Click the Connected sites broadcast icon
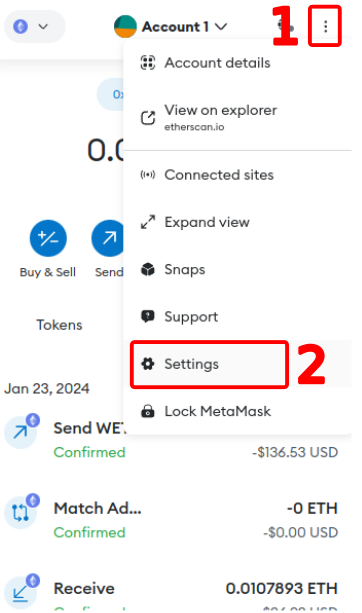362x613 pixels. tap(148, 175)
